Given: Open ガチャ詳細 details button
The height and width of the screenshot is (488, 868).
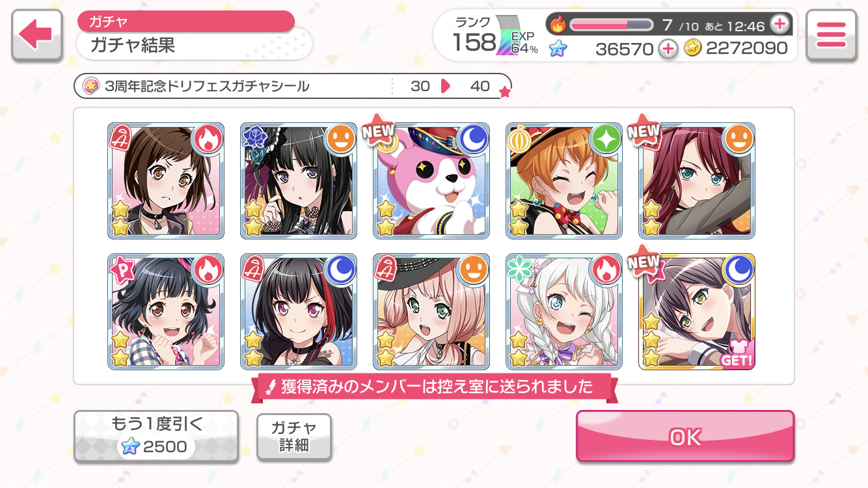Looking at the screenshot, I should pos(294,437).
